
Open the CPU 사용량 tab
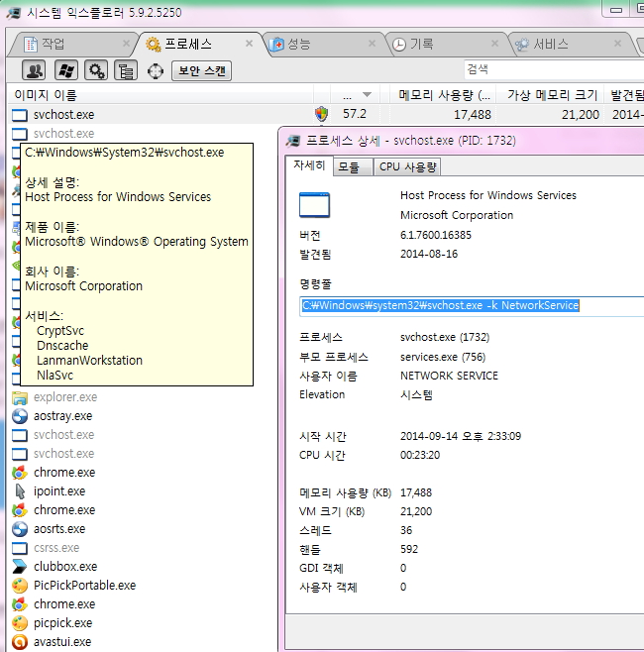click(407, 167)
